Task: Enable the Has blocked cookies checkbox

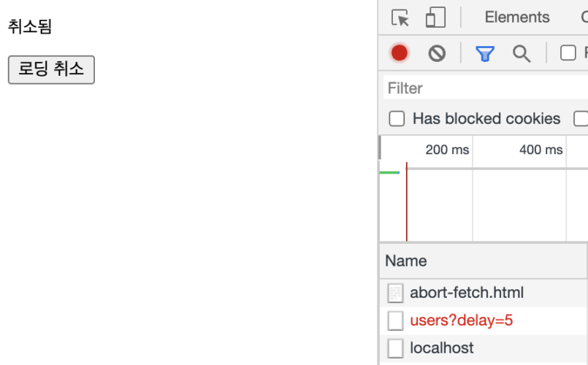Action: (397, 118)
